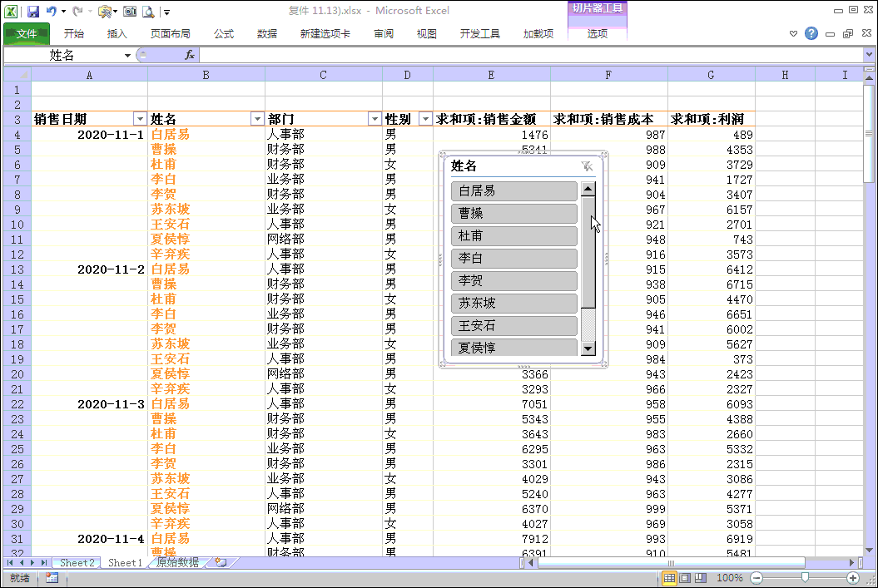The width and height of the screenshot is (878, 588).
Task: Click the zoom out minus button
Action: point(756,578)
